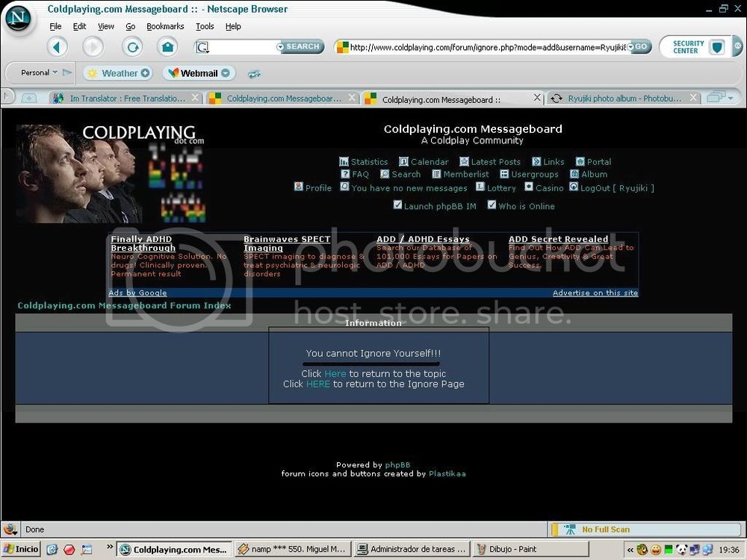
Task: Open the phpBB link in footer
Action: point(397,465)
